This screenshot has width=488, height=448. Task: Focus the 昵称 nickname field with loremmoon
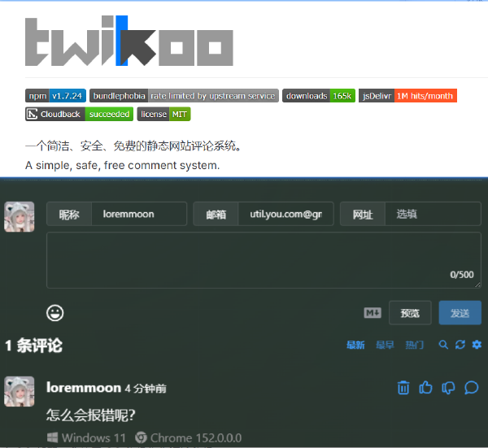point(139,214)
